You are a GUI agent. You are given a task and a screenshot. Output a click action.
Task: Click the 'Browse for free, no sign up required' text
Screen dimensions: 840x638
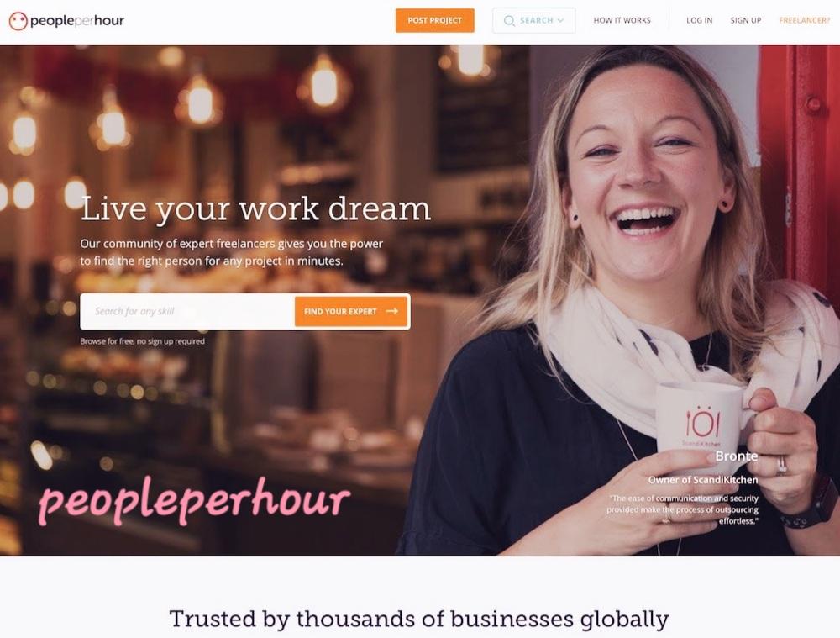tap(143, 341)
